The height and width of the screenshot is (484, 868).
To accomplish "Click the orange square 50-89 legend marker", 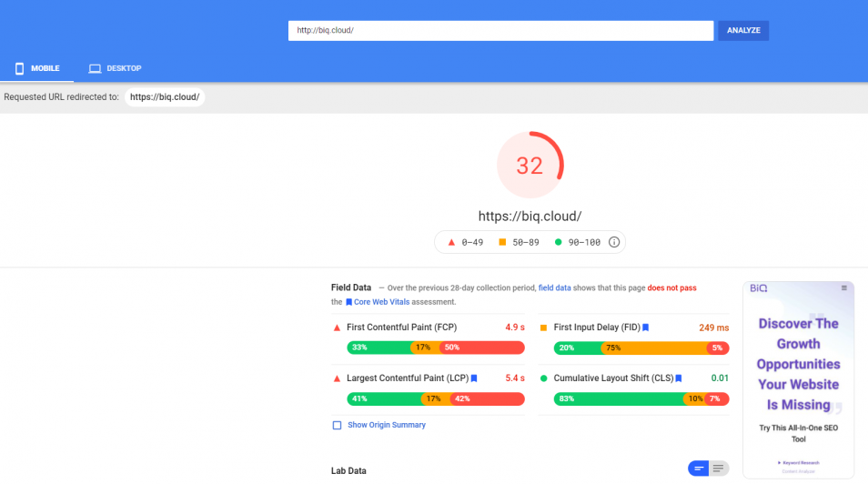I will (502, 242).
